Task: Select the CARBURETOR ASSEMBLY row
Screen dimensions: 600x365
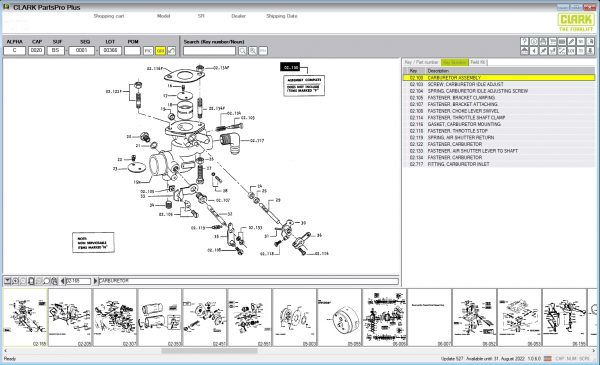Action: [x=499, y=78]
